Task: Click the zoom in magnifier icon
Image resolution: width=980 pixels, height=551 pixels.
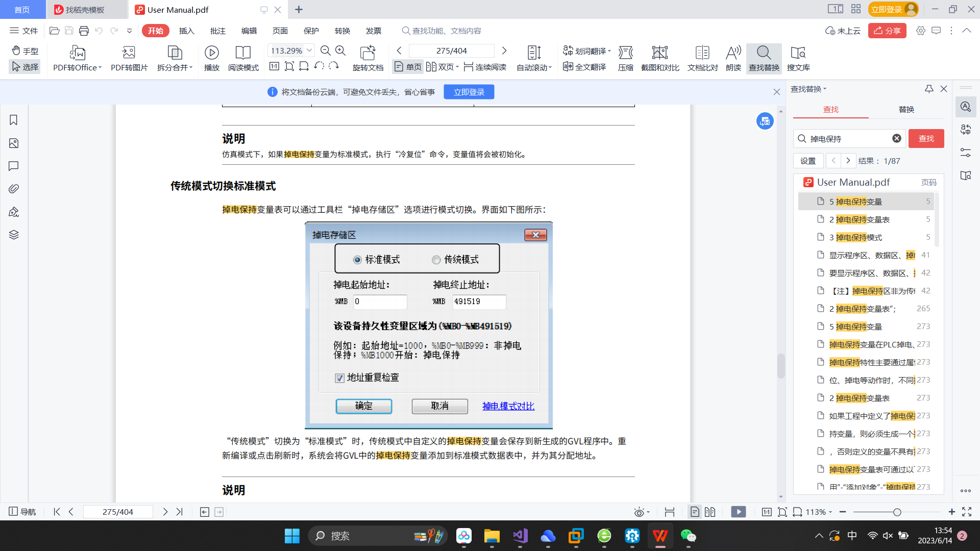Action: 340,51
